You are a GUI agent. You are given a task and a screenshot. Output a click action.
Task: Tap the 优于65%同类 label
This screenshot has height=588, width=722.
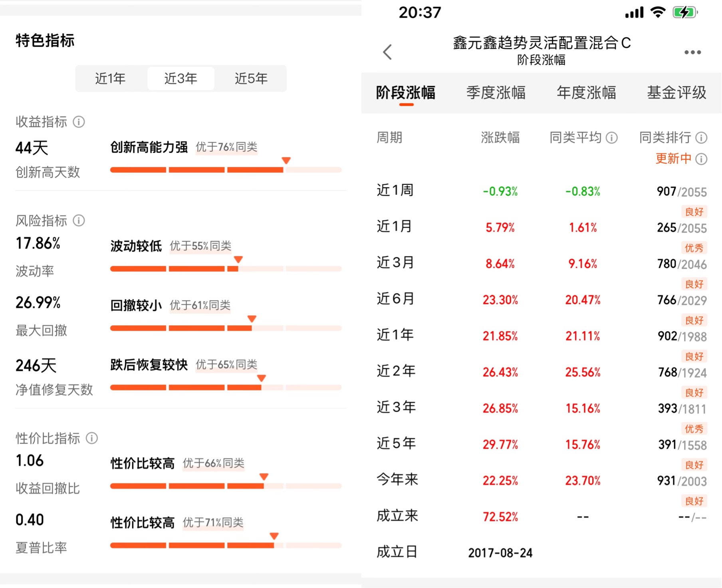point(226,364)
